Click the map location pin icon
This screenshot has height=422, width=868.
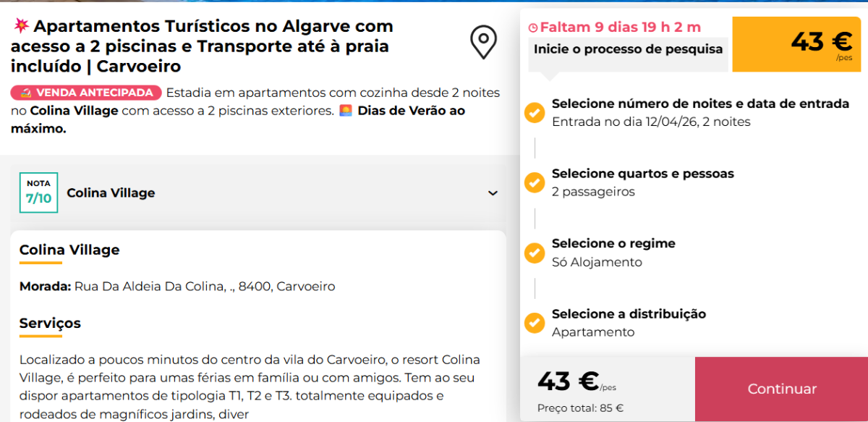(x=483, y=43)
